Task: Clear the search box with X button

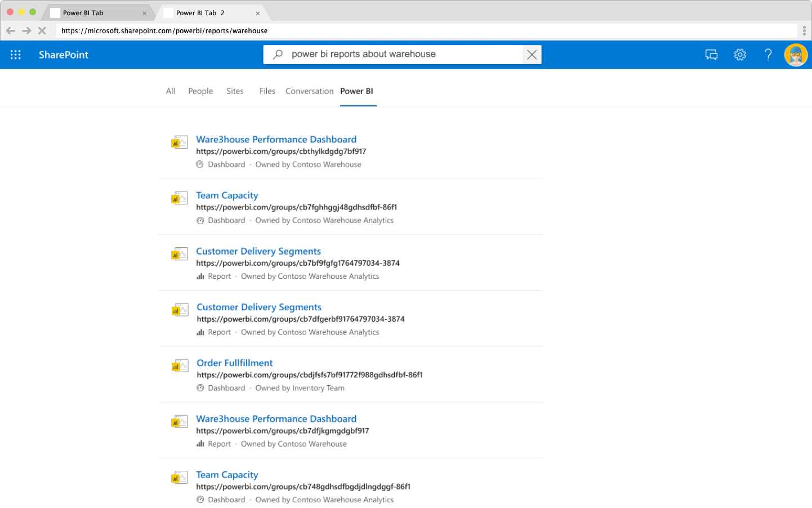Action: click(532, 55)
